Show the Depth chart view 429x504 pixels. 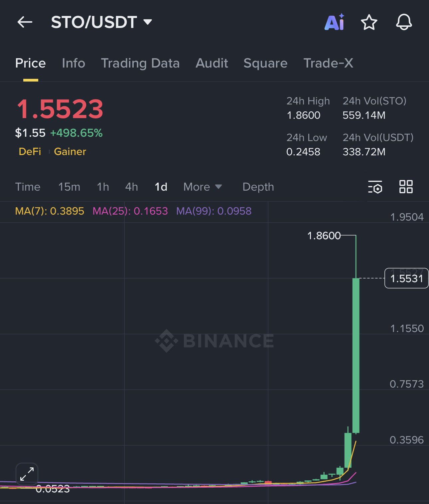click(x=258, y=187)
